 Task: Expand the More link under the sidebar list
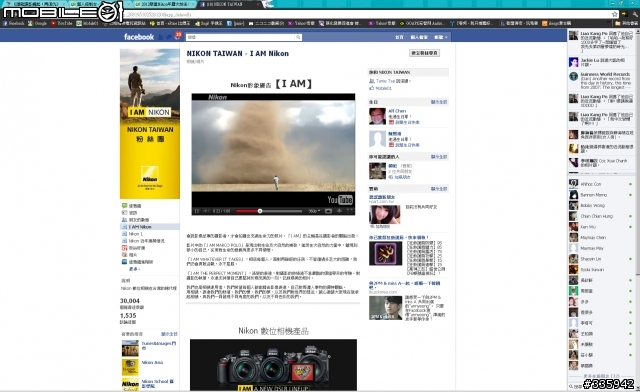134,269
